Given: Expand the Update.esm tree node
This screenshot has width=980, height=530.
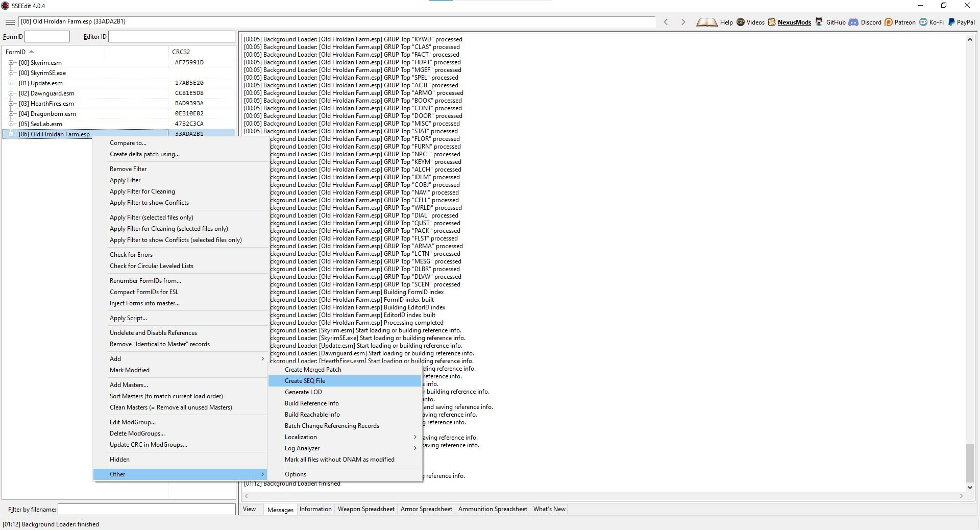Looking at the screenshot, I should (x=11, y=83).
